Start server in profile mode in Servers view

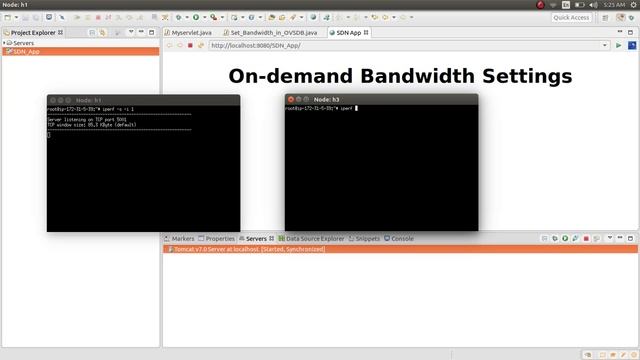pos(576,238)
